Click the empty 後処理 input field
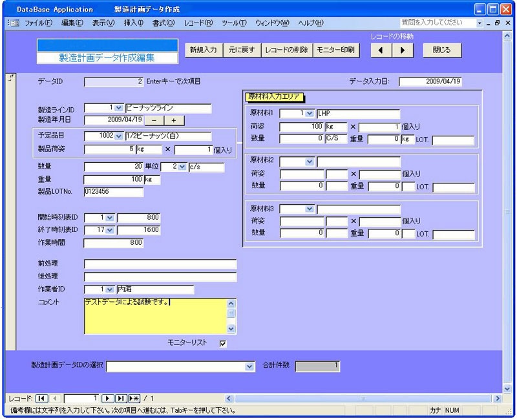Image resolution: width=517 pixels, height=420 pixels. click(x=160, y=277)
